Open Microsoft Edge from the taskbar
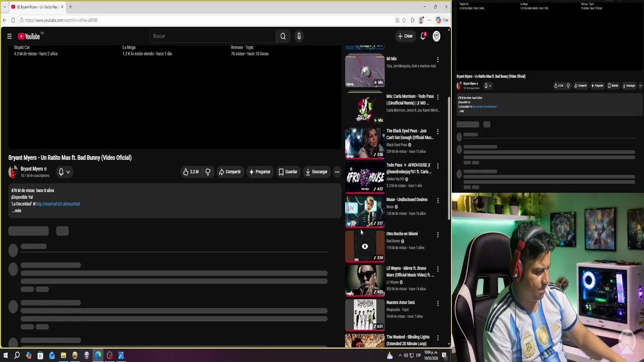The height and width of the screenshot is (362, 644). point(98,355)
